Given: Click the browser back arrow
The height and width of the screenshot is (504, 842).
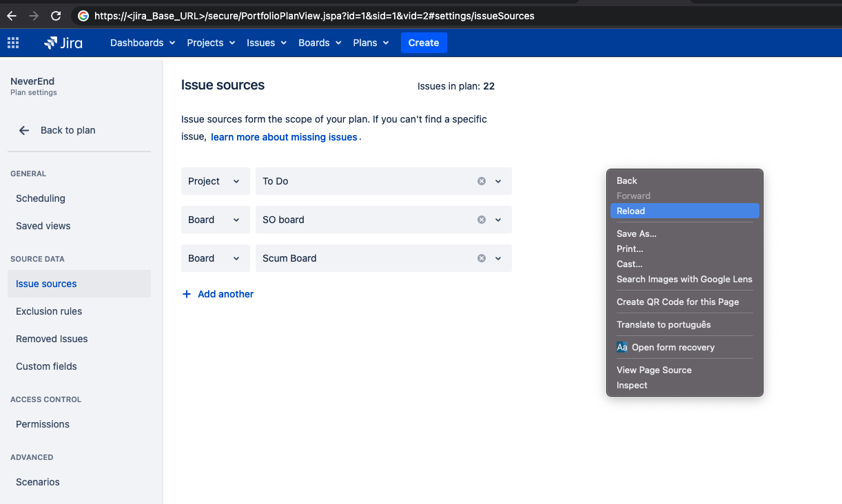Looking at the screenshot, I should pyautogui.click(x=12, y=15).
